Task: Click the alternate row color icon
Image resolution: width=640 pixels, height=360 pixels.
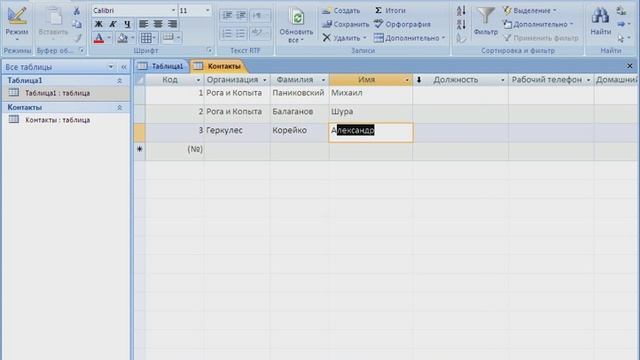Action: click(168, 38)
